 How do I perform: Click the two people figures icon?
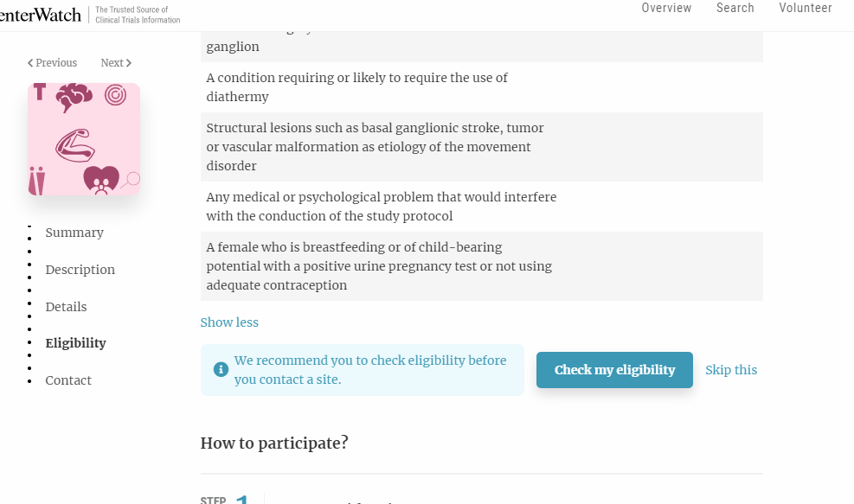pyautogui.click(x=36, y=181)
